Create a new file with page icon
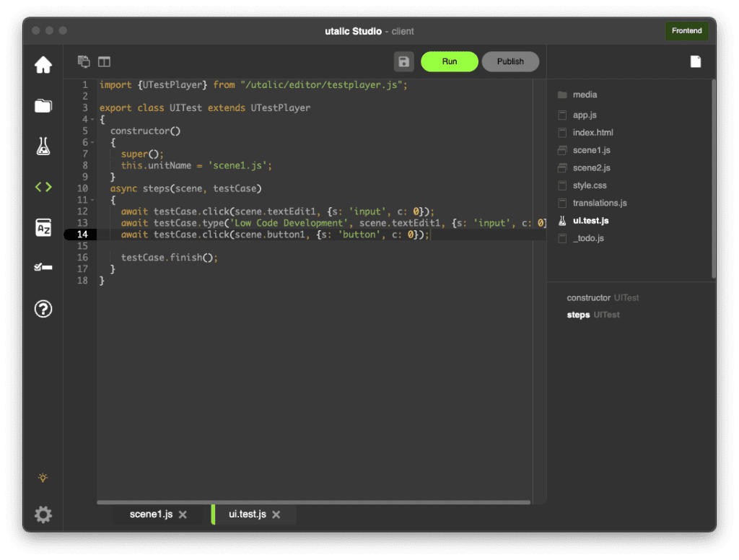 [695, 62]
